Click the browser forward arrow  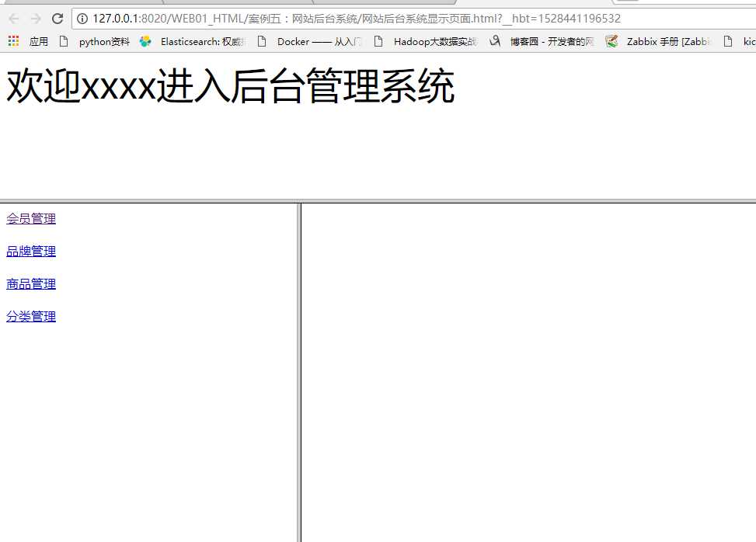coord(35,19)
